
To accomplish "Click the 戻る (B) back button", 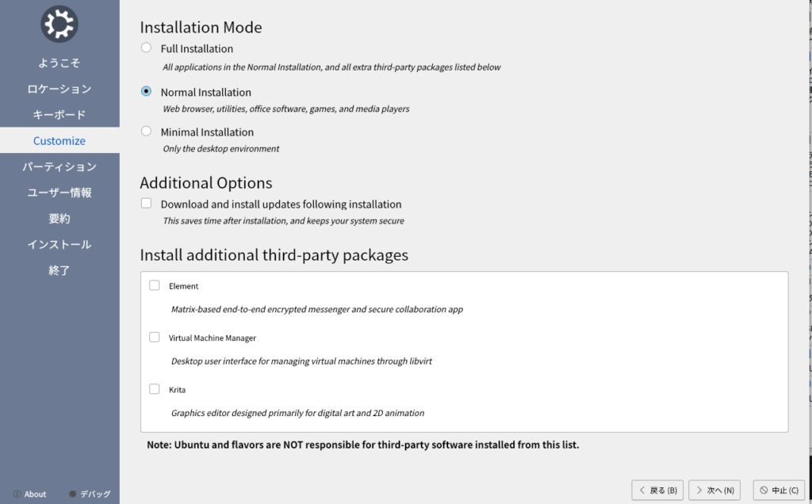I will [x=657, y=491].
